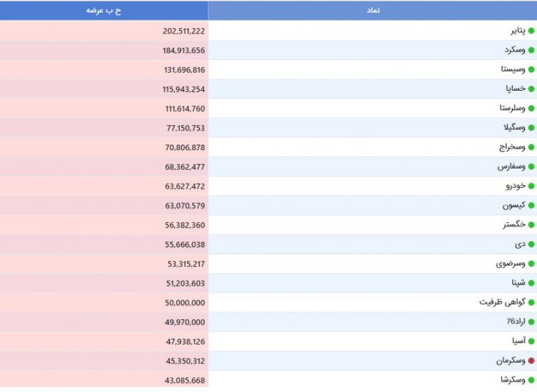Click the green dot next to خساپا

pos(531,89)
